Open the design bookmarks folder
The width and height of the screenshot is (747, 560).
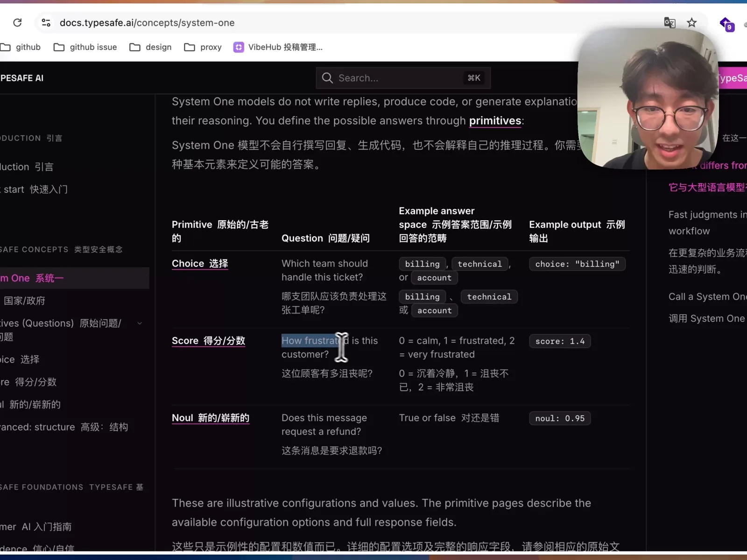[x=150, y=47]
